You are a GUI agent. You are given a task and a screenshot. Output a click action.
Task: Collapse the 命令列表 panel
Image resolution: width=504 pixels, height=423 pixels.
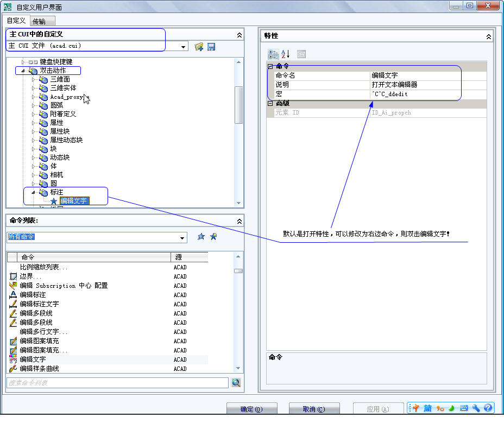[240, 221]
